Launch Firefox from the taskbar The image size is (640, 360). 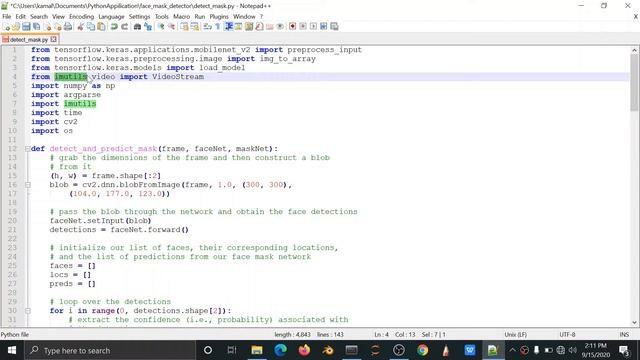coord(304,350)
